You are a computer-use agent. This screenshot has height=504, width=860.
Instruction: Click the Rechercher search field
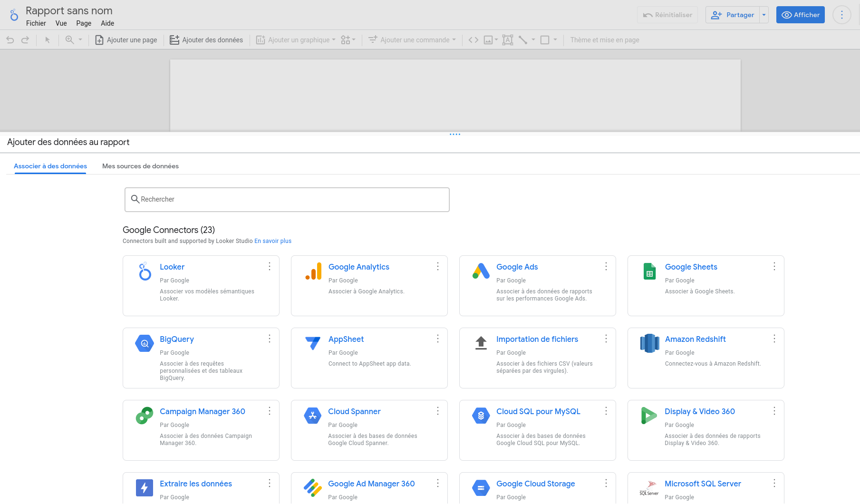pos(287,199)
